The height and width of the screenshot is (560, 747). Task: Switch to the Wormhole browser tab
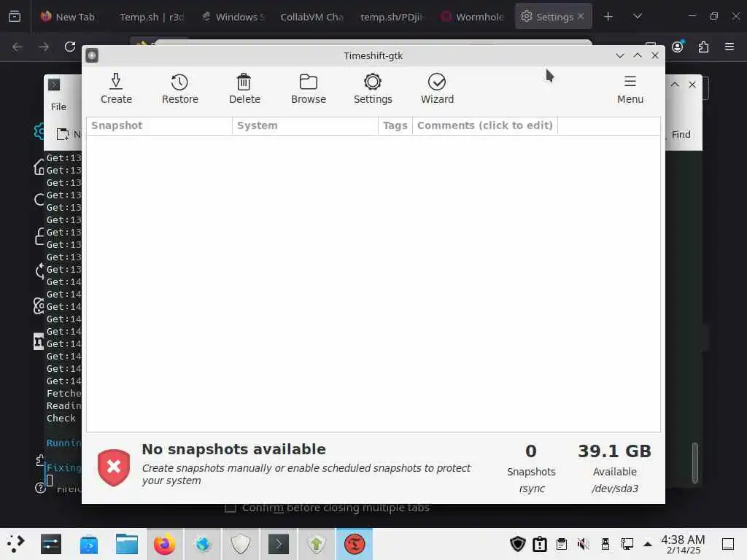[473, 17]
